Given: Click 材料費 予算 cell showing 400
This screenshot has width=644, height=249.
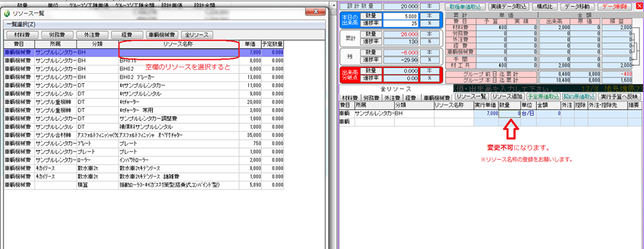Looking at the screenshot, I should point(492,28).
